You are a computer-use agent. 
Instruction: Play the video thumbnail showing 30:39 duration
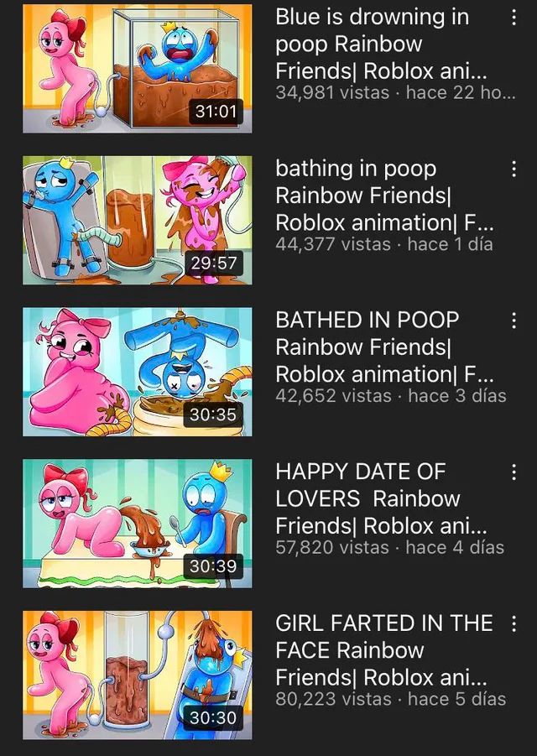(138, 523)
